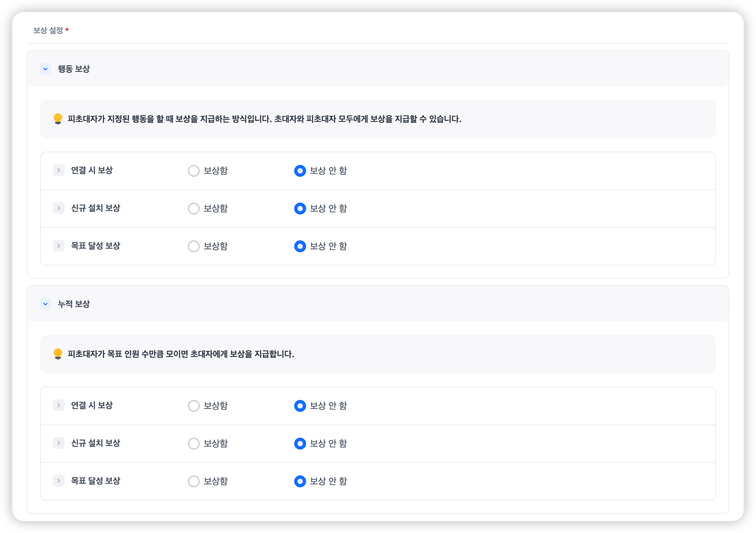Select 보상함 for 목표 달성 보상 in 행동 보상
The height and width of the screenshot is (533, 756).
pyautogui.click(x=194, y=246)
